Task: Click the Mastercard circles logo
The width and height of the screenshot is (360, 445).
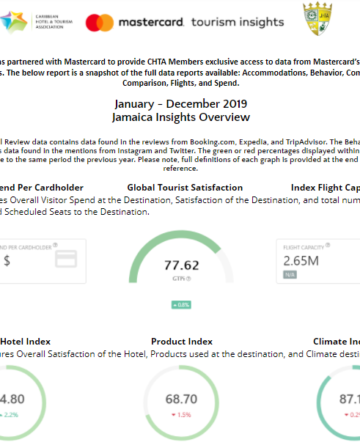Action: (100, 23)
